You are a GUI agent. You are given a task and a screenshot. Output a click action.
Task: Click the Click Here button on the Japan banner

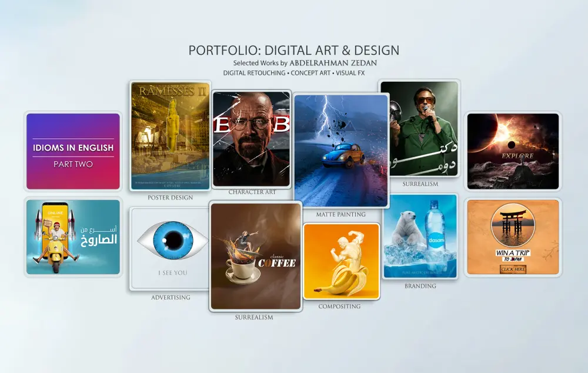[513, 269]
